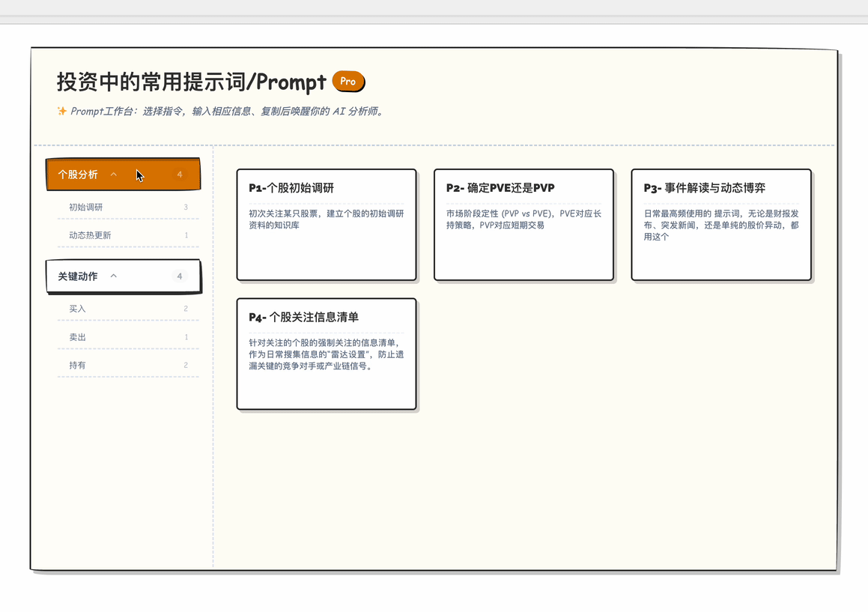Click the number 3 beside 初始调研

(186, 207)
